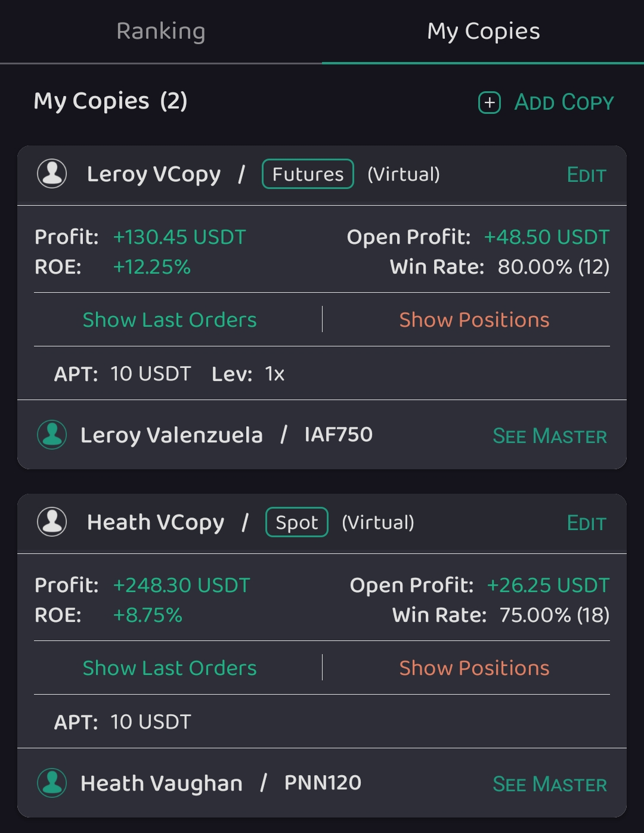This screenshot has height=833, width=644.
Task: Click Heath Vaughan master avatar icon
Action: coord(52,783)
